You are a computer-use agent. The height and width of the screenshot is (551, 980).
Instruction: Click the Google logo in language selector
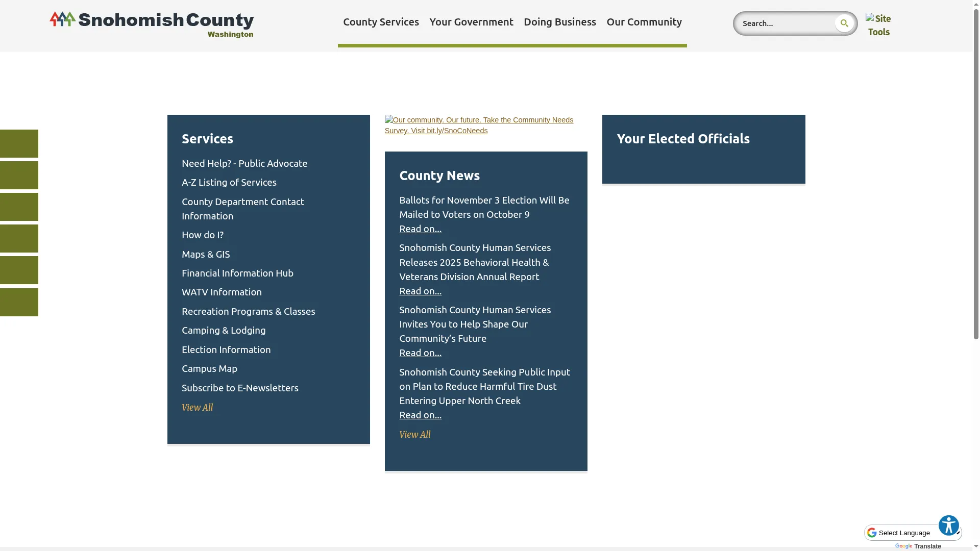pyautogui.click(x=872, y=533)
